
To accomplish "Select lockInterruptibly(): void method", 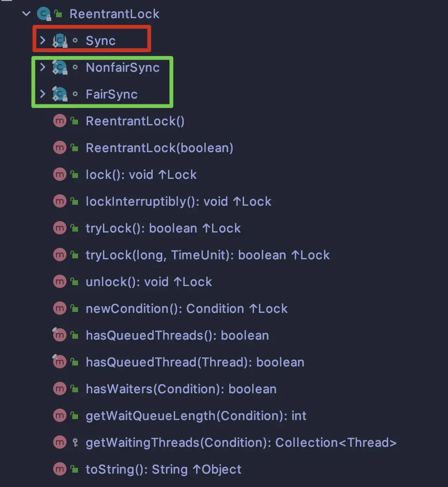I will click(x=179, y=201).
